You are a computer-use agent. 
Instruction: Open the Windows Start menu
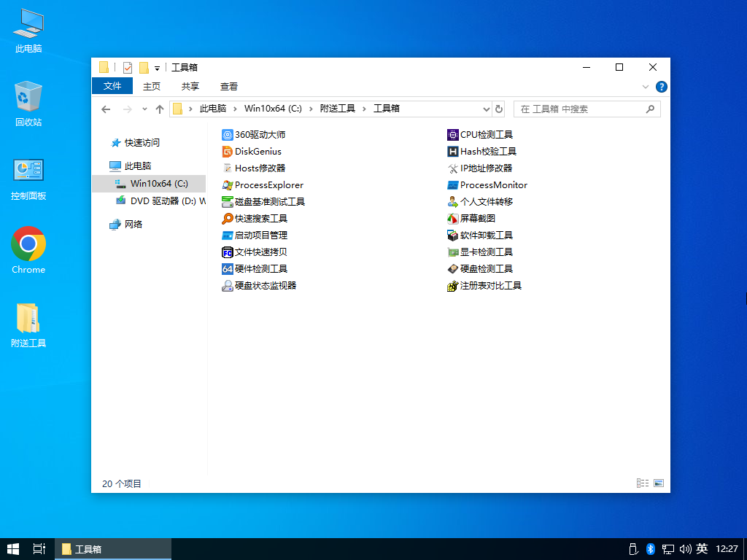point(13,549)
